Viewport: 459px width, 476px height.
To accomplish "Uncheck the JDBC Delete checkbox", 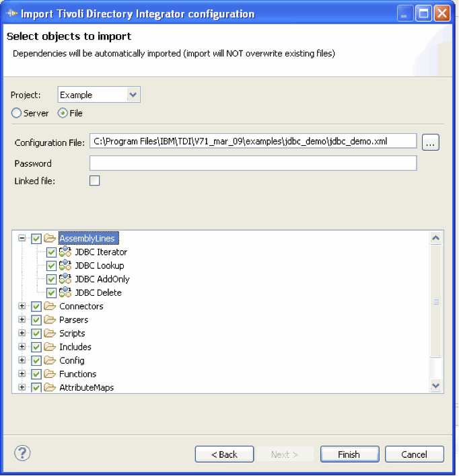I will (x=51, y=292).
